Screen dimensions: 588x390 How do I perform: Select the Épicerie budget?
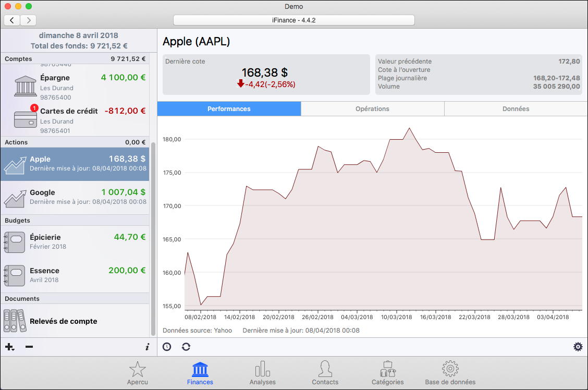point(75,241)
